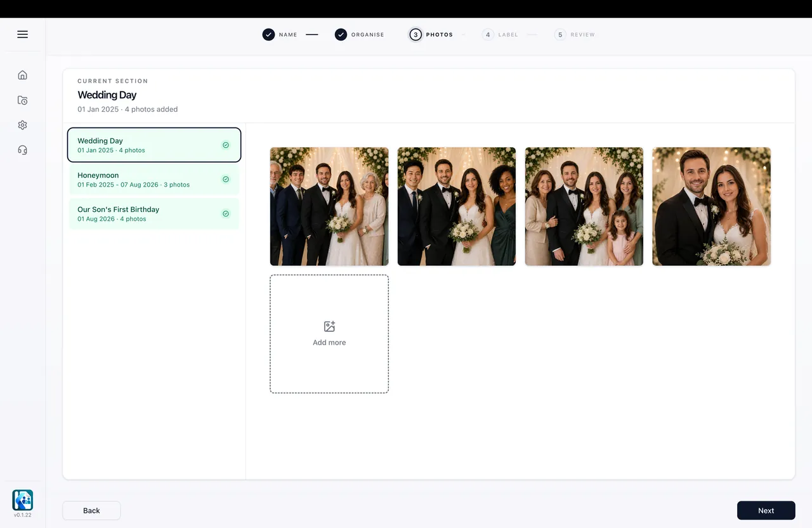Go to the Organise step
The width and height of the screenshot is (812, 528).
pos(360,34)
